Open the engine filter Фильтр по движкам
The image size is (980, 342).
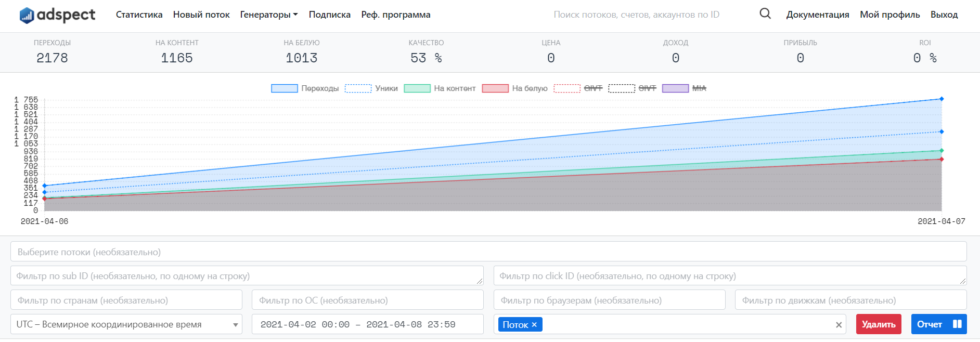tap(851, 300)
